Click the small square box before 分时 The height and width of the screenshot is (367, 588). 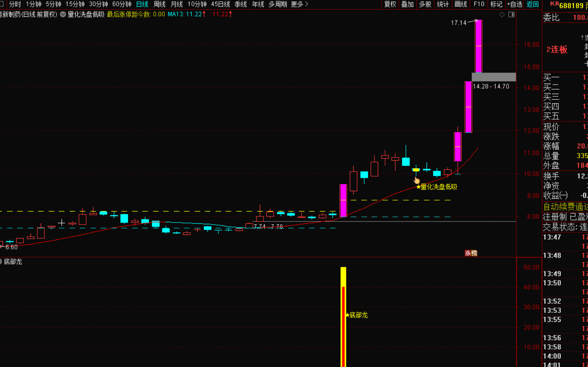pos(2,4)
